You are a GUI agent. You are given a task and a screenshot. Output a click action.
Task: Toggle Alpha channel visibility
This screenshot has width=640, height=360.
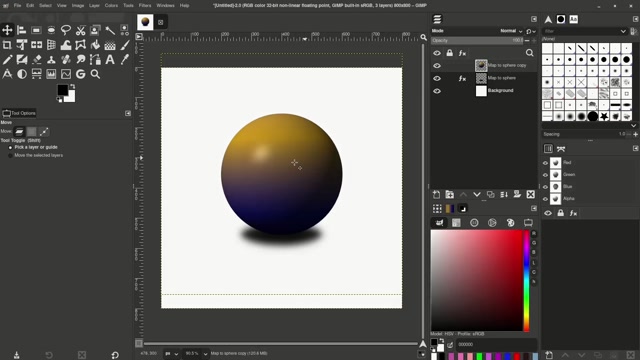[x=545, y=199]
